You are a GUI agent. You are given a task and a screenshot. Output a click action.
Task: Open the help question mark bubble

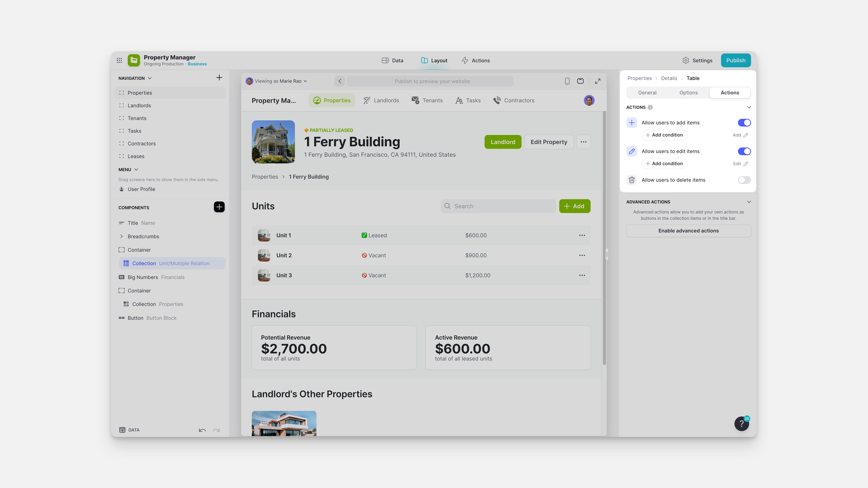point(741,424)
